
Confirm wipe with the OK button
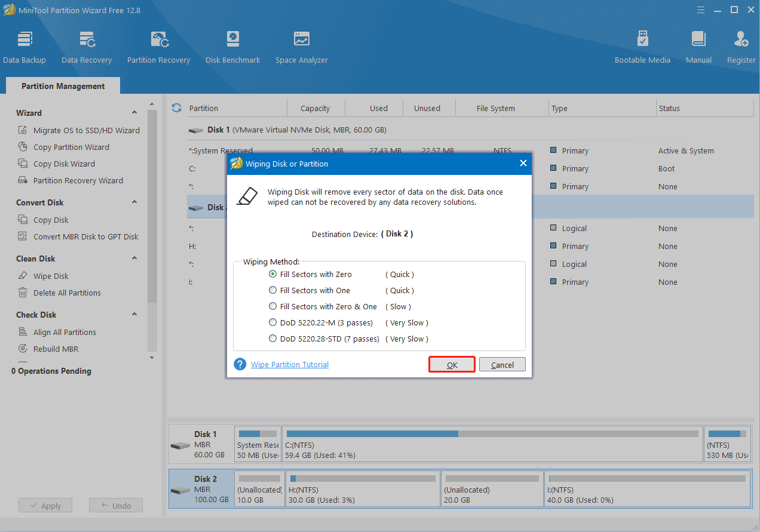coord(452,364)
